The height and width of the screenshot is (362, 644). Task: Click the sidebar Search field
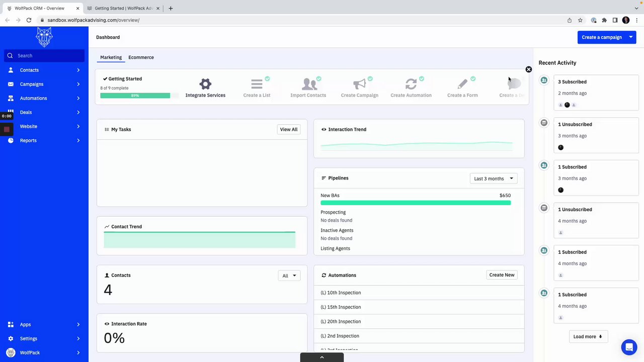44,56
